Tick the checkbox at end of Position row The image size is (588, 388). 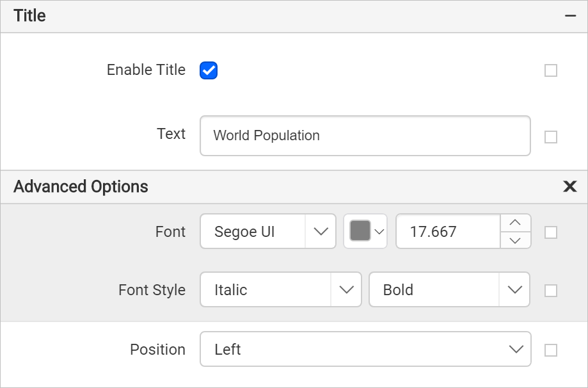click(550, 350)
